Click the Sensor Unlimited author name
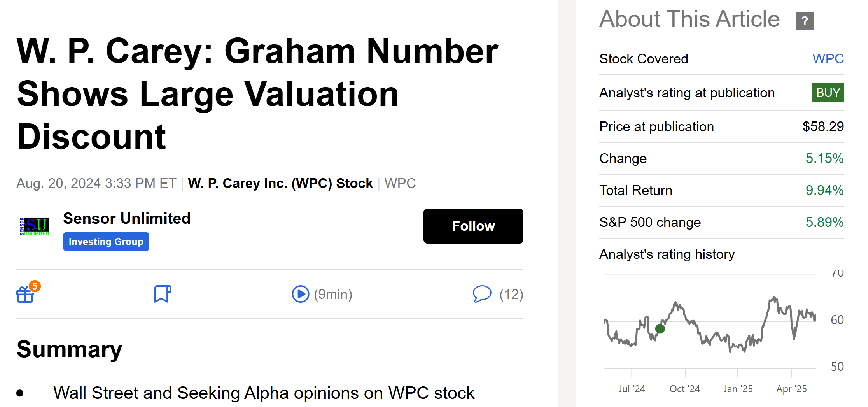868x407 pixels. tap(127, 218)
